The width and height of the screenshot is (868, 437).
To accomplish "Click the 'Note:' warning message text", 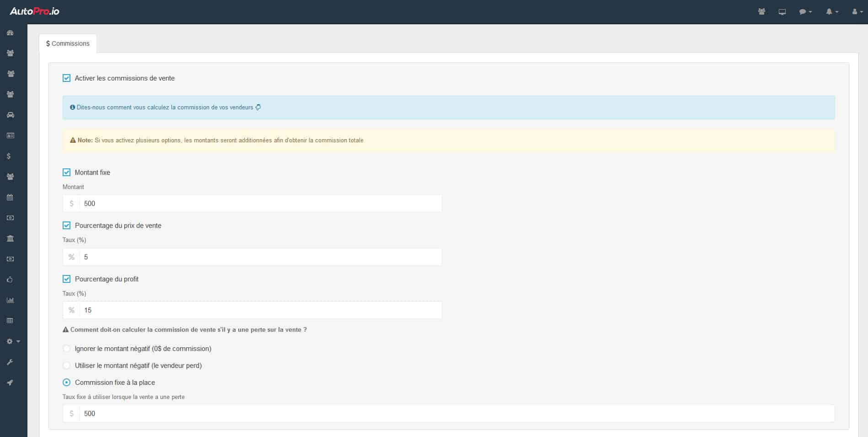I will 220,140.
